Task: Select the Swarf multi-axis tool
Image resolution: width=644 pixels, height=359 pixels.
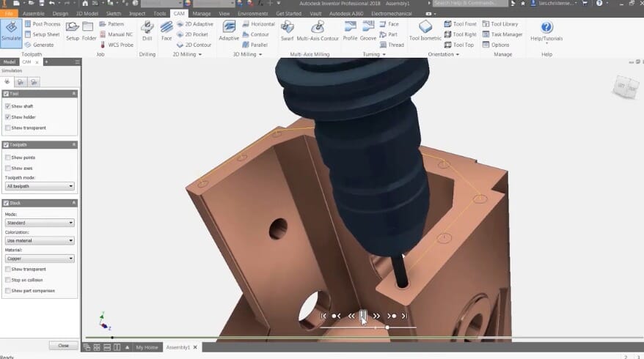Action: click(x=287, y=31)
